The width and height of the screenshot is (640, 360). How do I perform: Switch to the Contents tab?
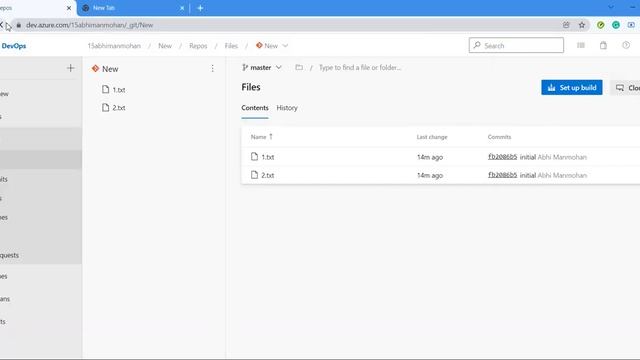pos(255,108)
